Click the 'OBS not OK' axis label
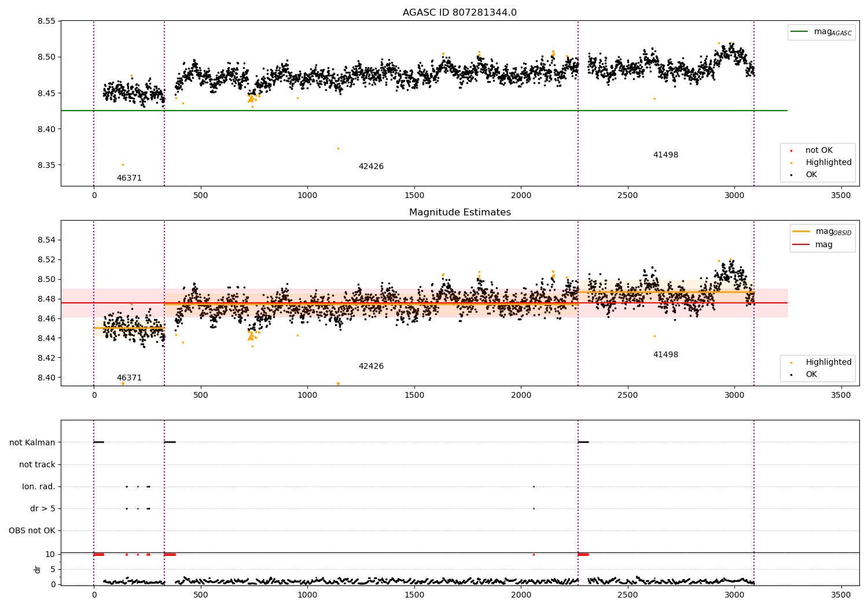This screenshot has width=868, height=608. tap(32, 531)
